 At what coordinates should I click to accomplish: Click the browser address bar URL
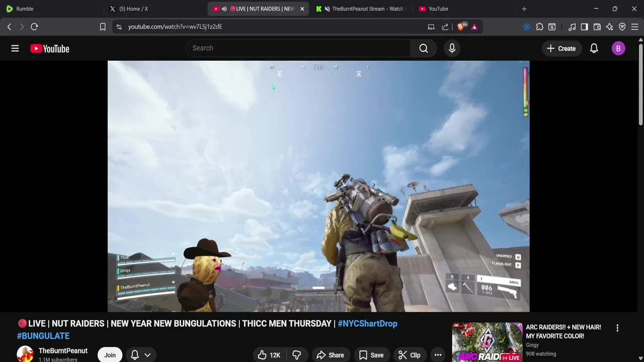tap(175, 27)
